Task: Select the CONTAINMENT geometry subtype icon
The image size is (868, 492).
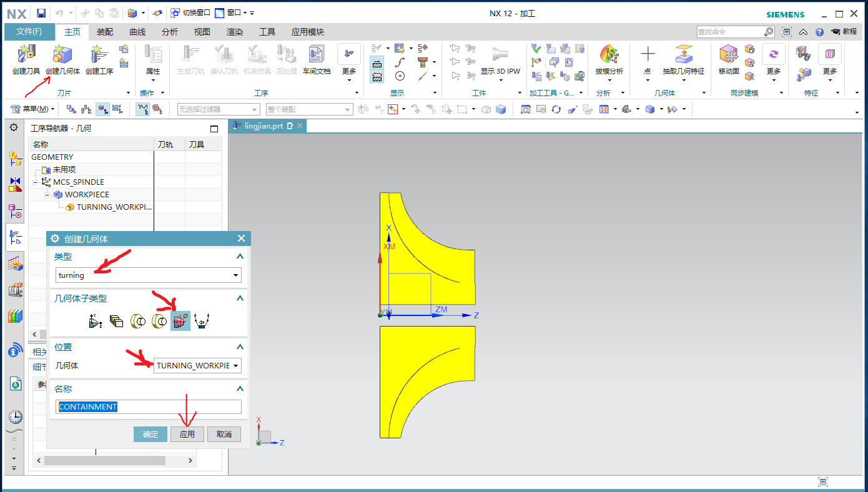Action: (180, 321)
